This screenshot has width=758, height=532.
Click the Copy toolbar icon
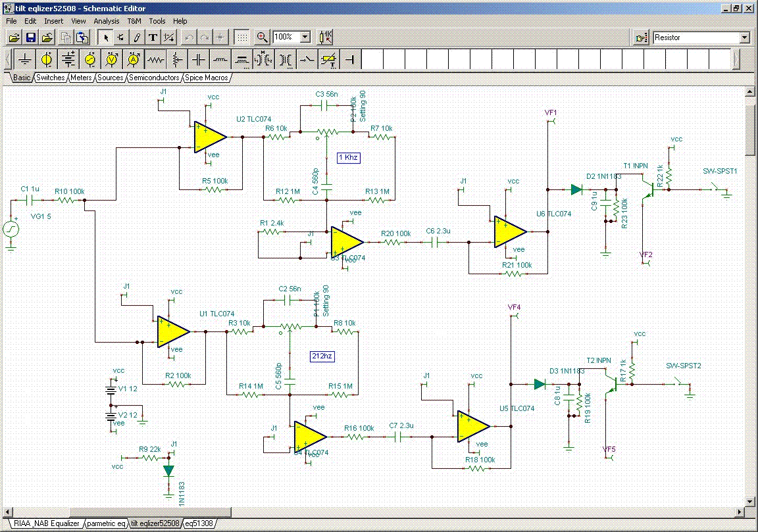pyautogui.click(x=66, y=37)
